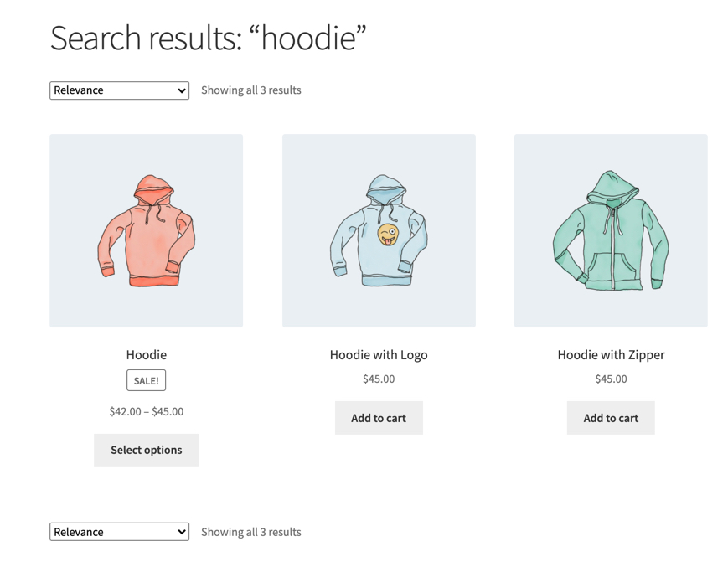Viewport: 728px width, 562px height.
Task: Open the pink Hoodie product image
Action: pyautogui.click(x=147, y=230)
